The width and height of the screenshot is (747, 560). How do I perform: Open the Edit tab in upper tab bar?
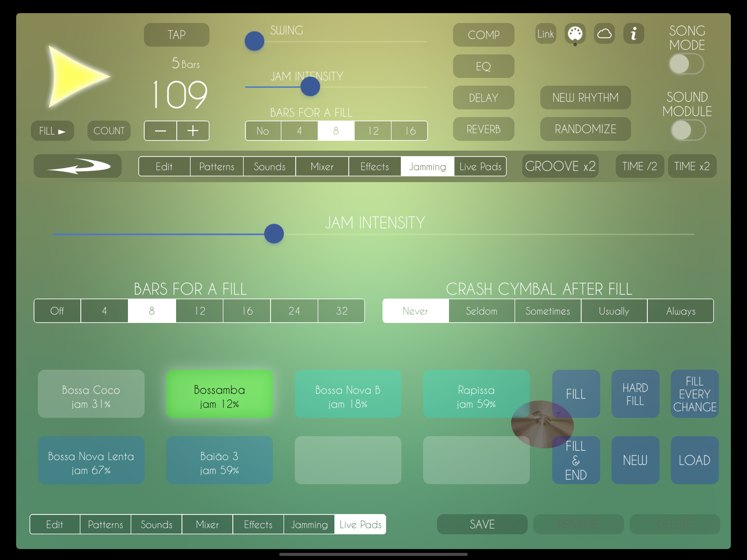(x=164, y=166)
